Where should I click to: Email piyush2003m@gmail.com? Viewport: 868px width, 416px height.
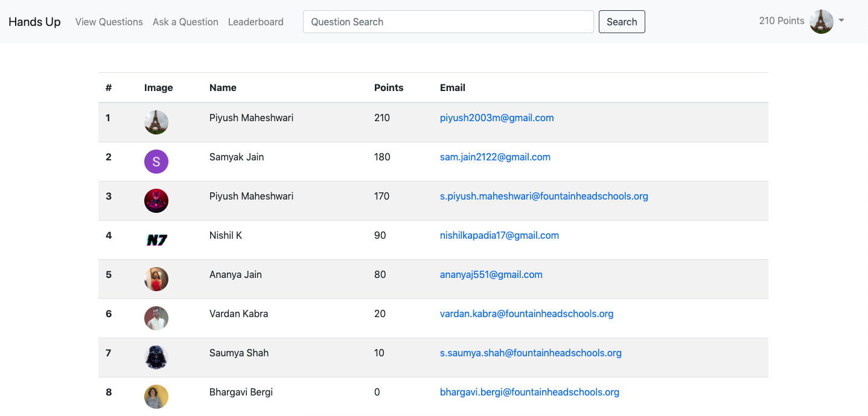tap(497, 118)
